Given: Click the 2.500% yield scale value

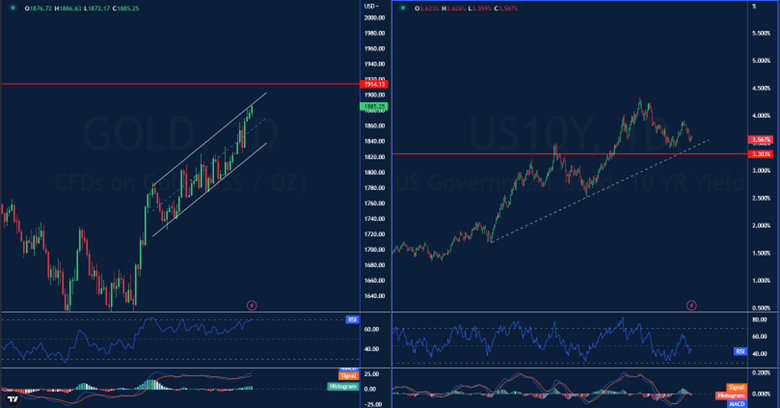Looking at the screenshot, I should (761, 199).
